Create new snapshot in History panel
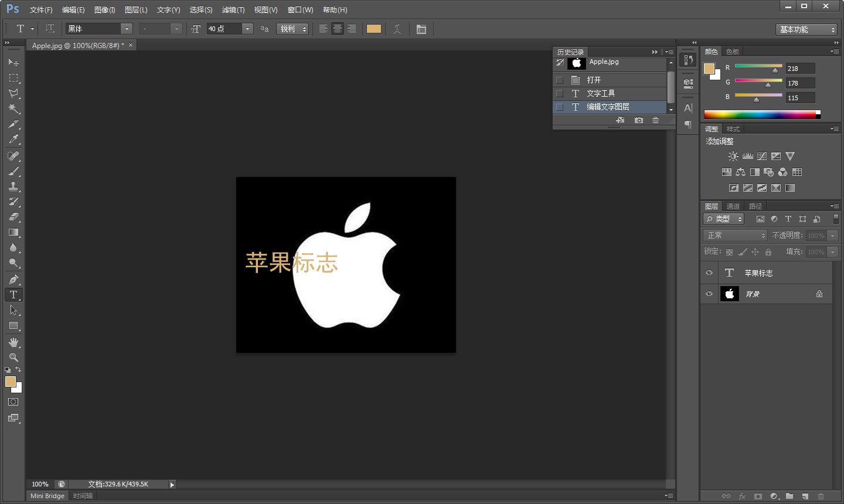844x504 pixels. [639, 120]
